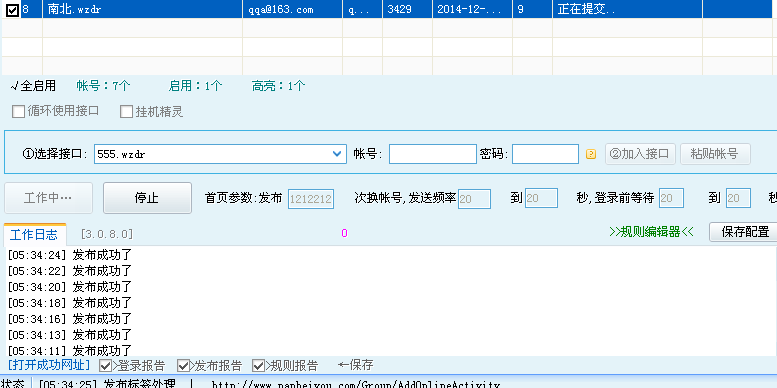Viewport: 777px width, 388px height.
Task: Select log entry [05:34:11] 发布成功了
Action: [x=69, y=350]
